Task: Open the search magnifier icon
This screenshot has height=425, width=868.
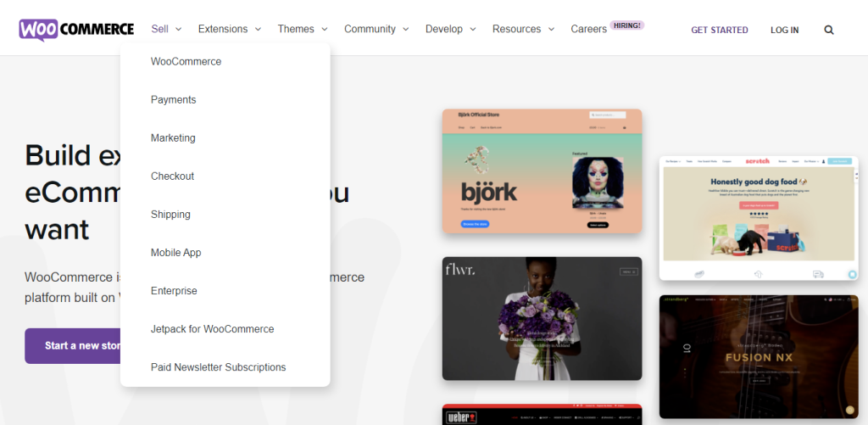Action: tap(829, 30)
